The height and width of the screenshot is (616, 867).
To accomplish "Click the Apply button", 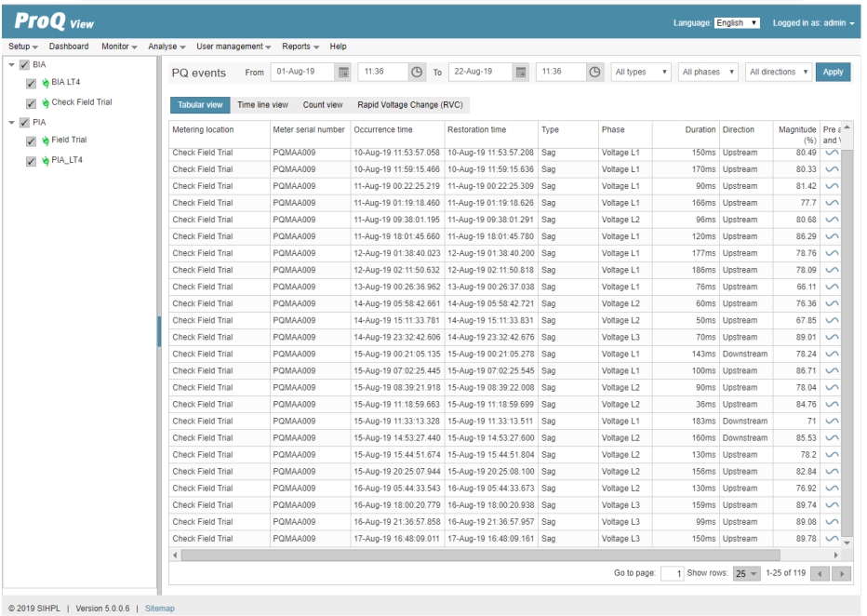I will click(833, 72).
